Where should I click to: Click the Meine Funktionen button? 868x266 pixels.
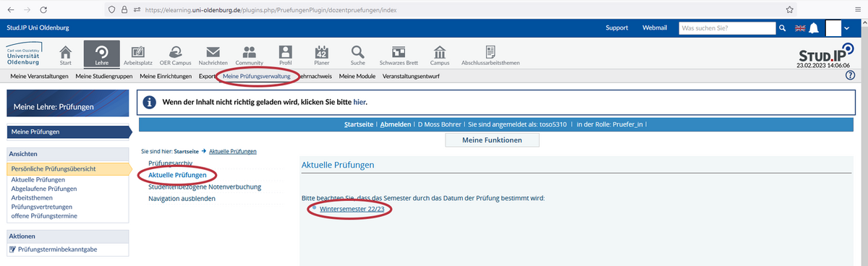[492, 140]
